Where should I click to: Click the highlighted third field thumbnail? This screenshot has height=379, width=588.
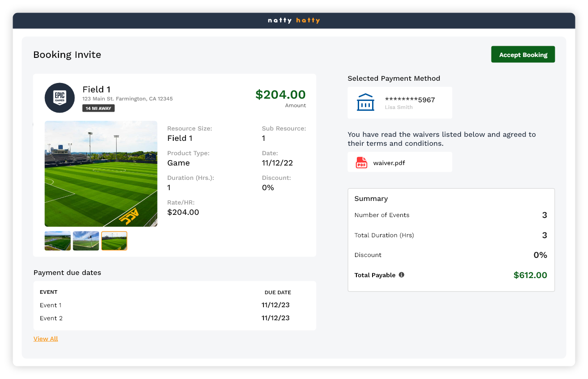pyautogui.click(x=114, y=240)
